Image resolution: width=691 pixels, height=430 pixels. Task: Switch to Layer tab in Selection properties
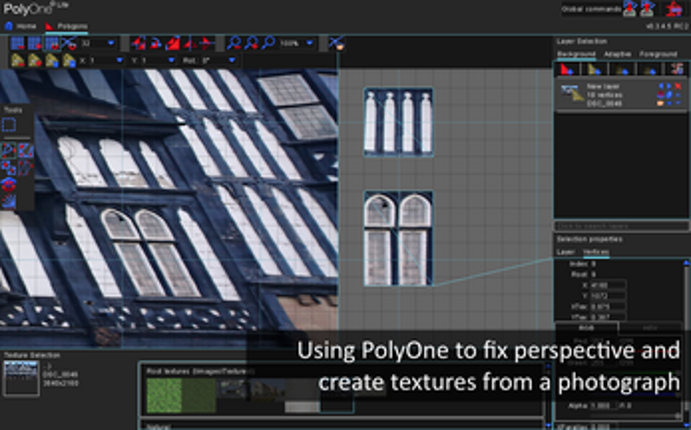[565, 252]
